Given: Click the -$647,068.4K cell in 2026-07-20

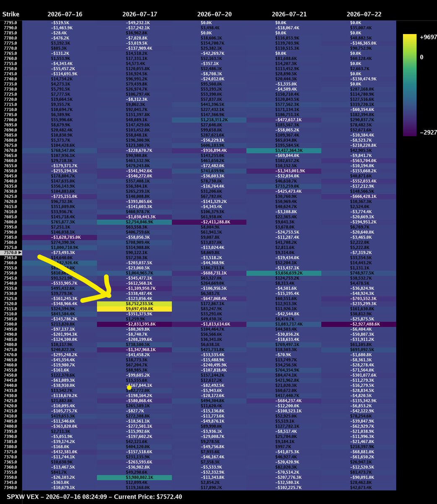Looking at the screenshot, I should (209, 299).
